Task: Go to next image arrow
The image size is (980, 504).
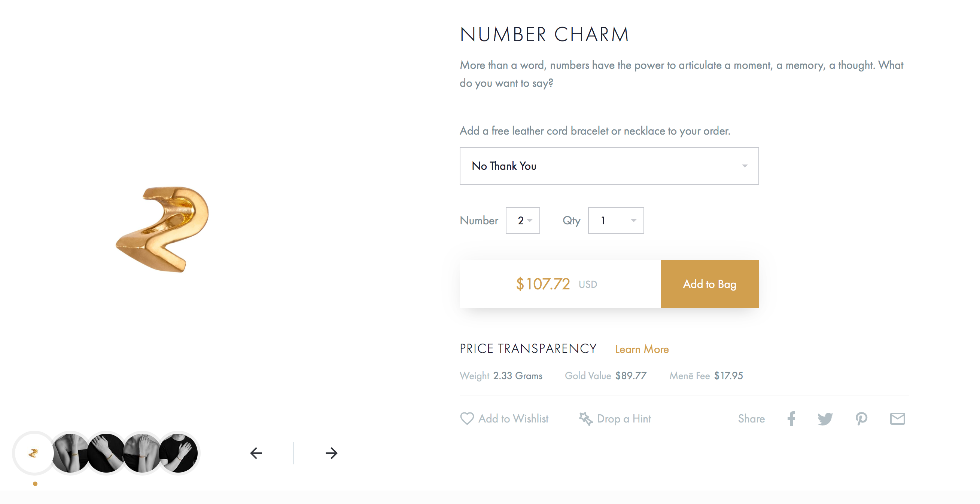Action: [x=331, y=453]
